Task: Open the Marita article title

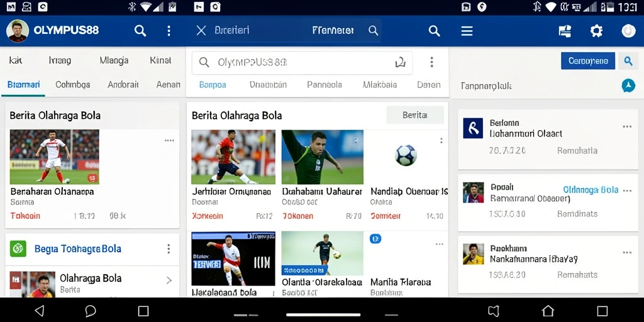Action: click(401, 282)
